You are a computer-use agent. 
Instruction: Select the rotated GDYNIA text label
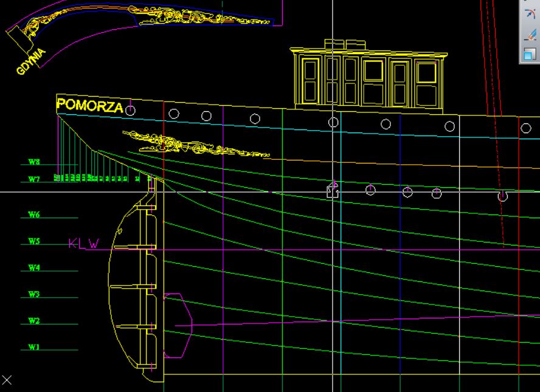click(31, 61)
